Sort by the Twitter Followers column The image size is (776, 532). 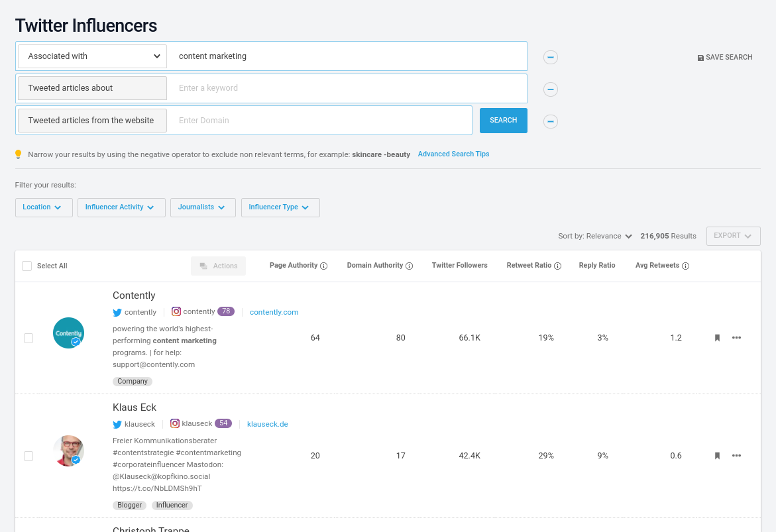[x=459, y=265]
